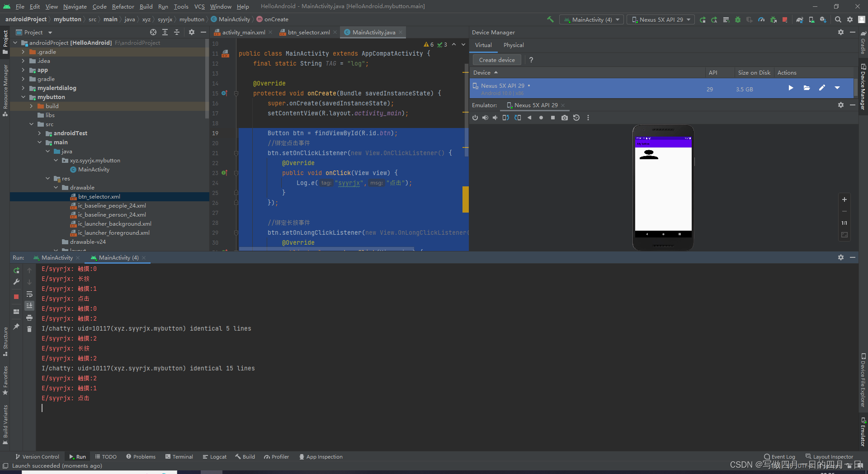The width and height of the screenshot is (868, 474).
Task: Open the Event Log
Action: click(779, 457)
